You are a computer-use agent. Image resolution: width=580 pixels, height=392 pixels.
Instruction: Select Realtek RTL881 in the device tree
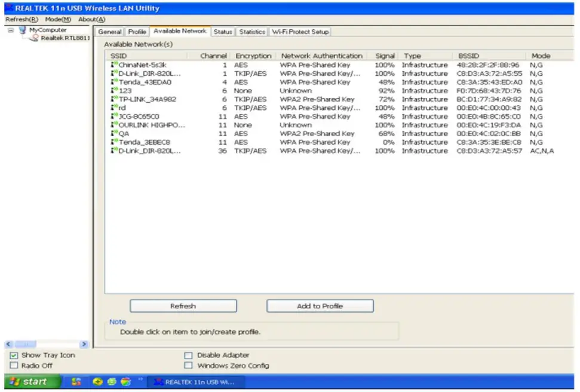pos(65,38)
